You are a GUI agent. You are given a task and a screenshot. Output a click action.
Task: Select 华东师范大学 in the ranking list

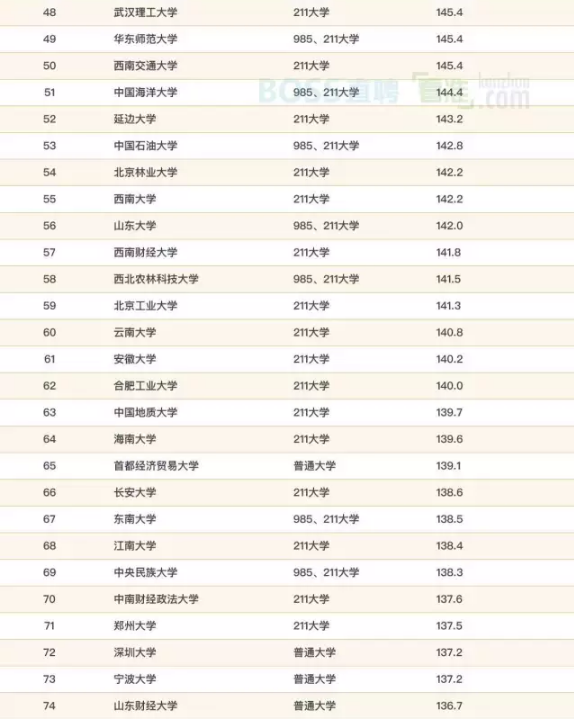click(145, 39)
